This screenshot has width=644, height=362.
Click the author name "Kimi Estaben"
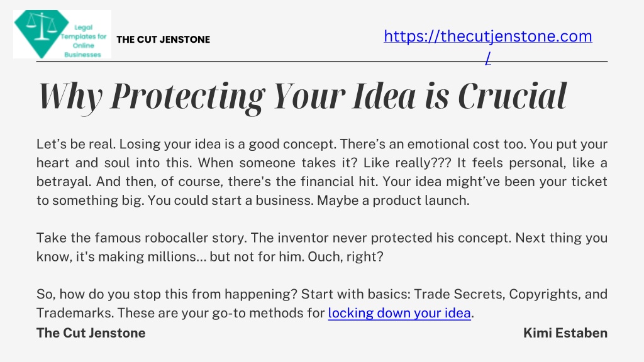pyautogui.click(x=565, y=333)
